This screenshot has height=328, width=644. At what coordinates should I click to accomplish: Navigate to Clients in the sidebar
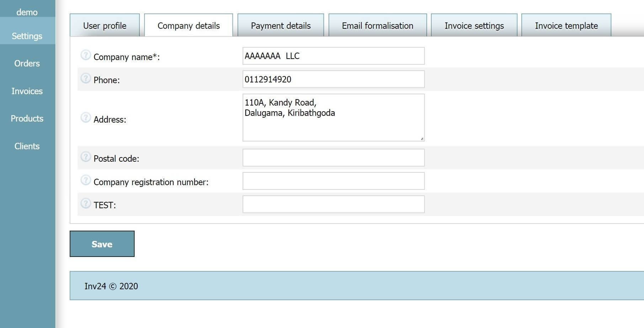pyautogui.click(x=27, y=146)
